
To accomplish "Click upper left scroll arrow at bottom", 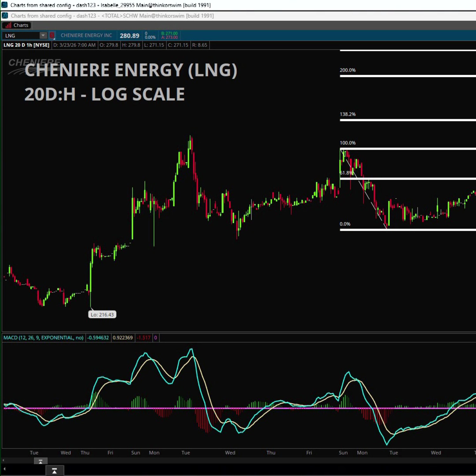I will point(3,460).
